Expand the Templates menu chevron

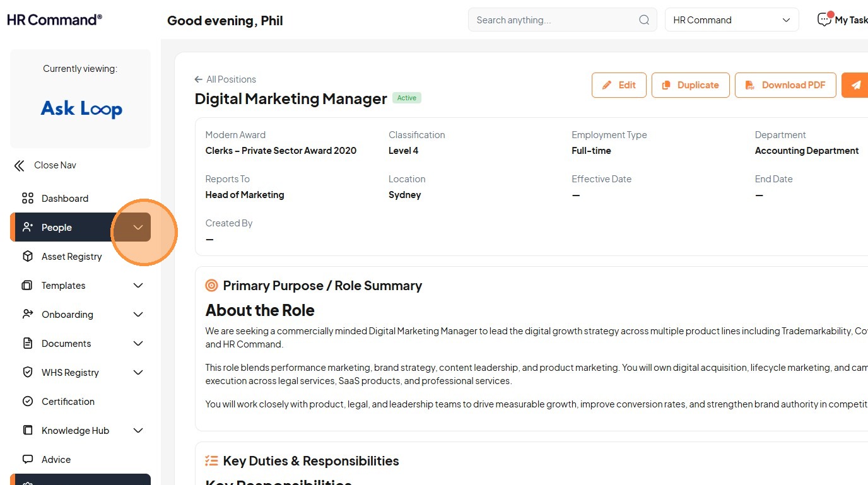pos(138,286)
